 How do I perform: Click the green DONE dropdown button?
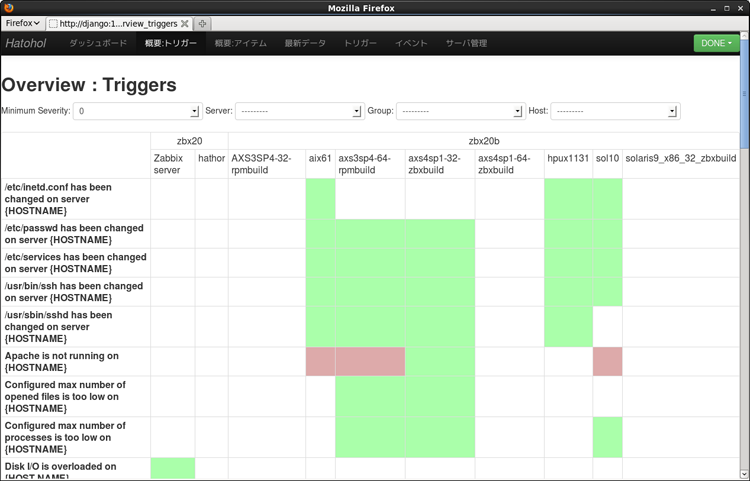(x=716, y=43)
